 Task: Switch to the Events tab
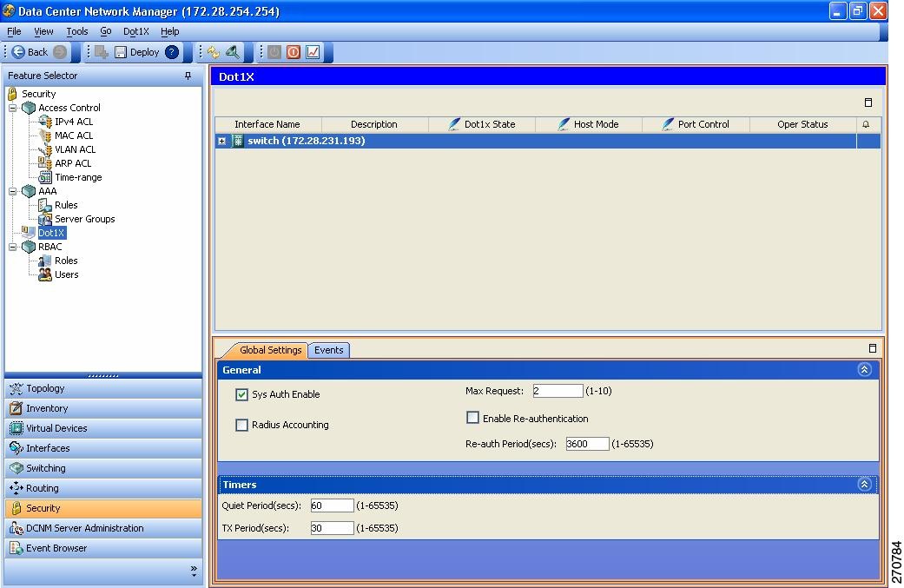328,350
